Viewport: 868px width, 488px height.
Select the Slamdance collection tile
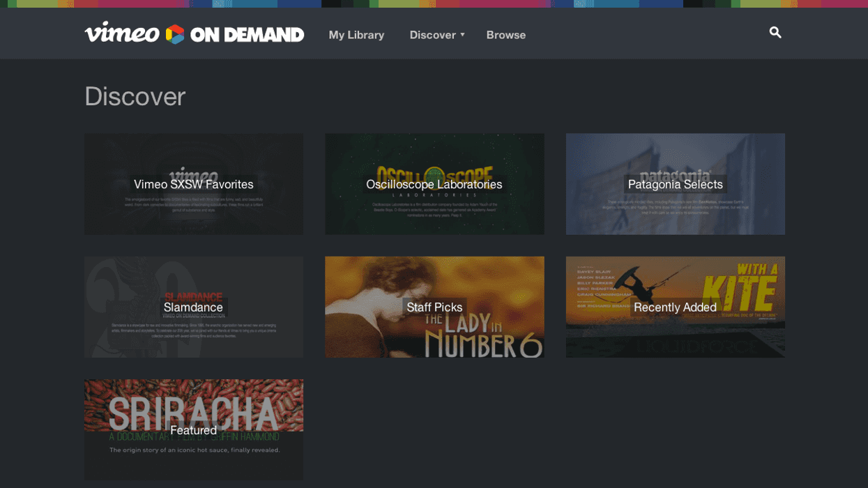[x=194, y=307]
